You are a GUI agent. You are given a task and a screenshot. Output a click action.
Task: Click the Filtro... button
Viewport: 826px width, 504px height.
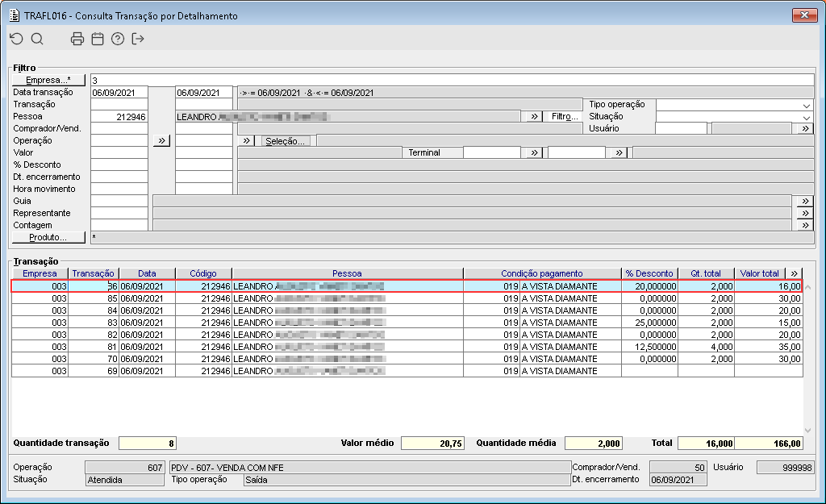tap(564, 116)
